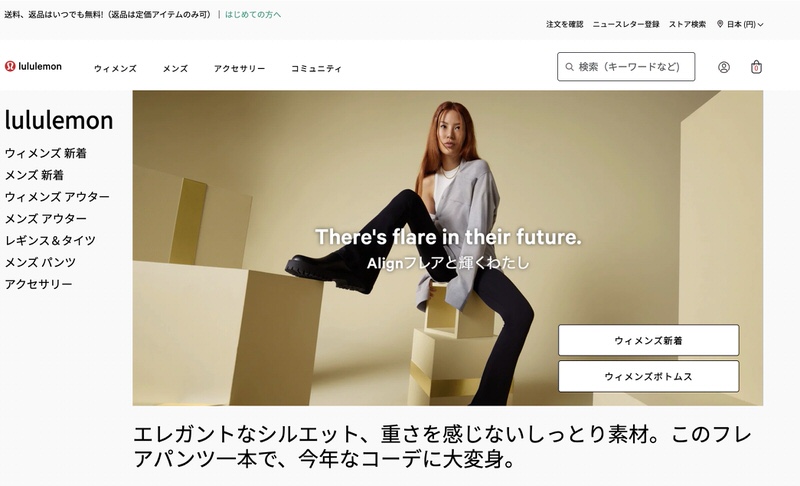Click the location pin icon

coord(720,24)
